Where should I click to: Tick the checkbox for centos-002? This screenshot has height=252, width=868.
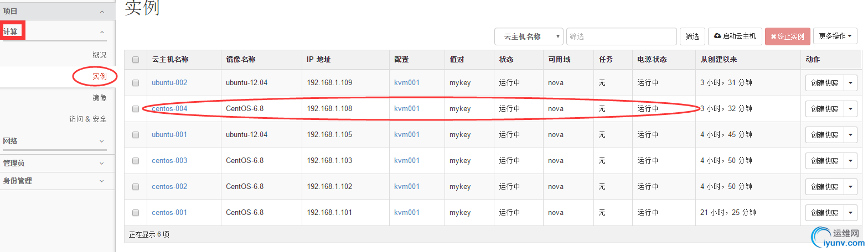tap(136, 187)
